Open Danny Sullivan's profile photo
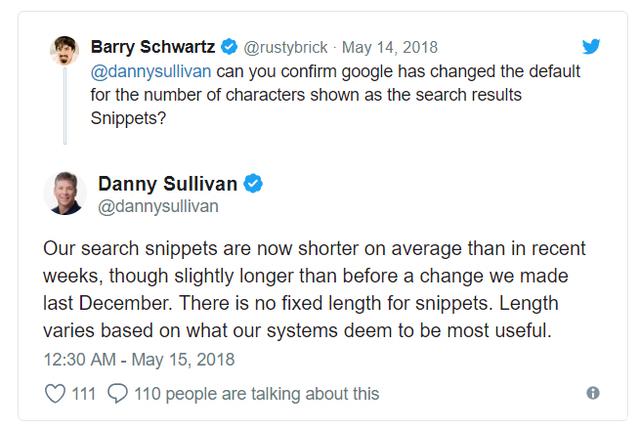The width and height of the screenshot is (640, 431). coord(64,192)
